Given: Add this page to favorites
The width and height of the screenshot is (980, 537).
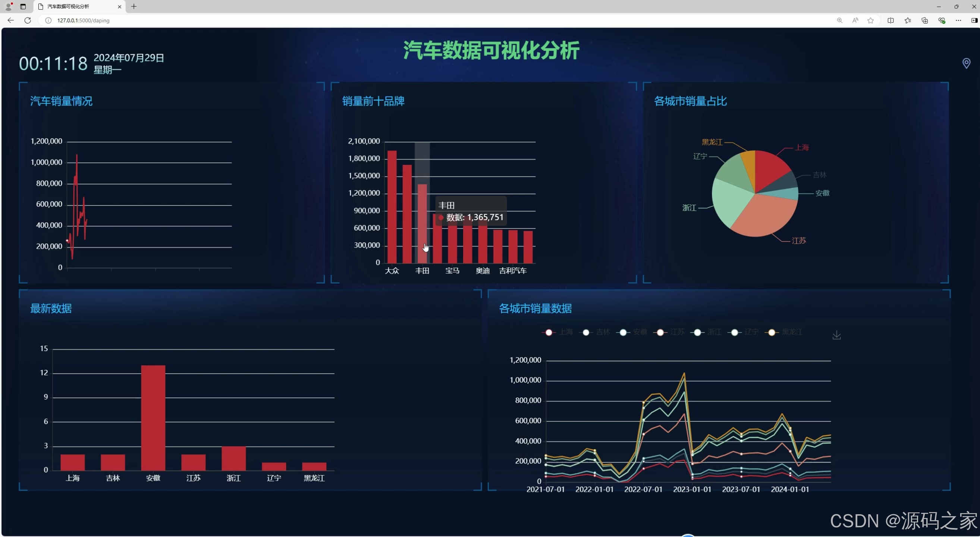Looking at the screenshot, I should coord(870,21).
